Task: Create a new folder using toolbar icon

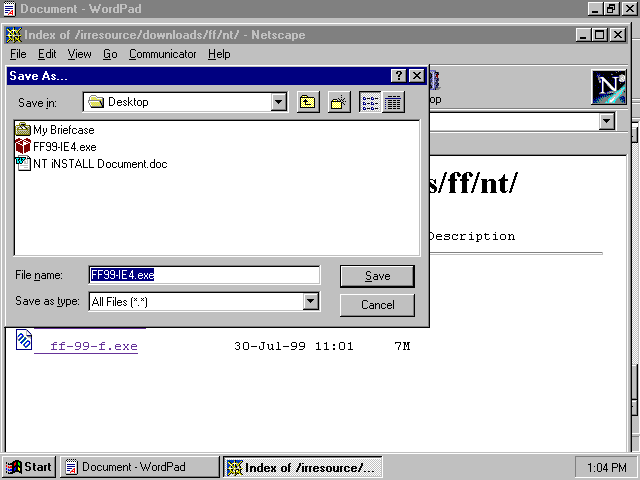Action: click(x=339, y=102)
